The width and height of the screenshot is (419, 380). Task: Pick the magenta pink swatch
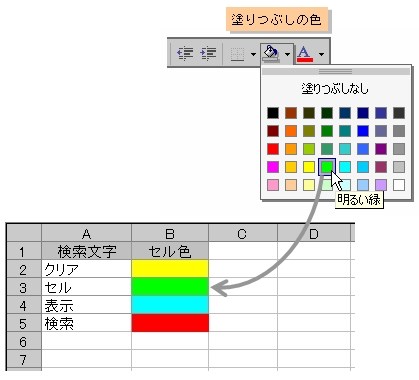(x=273, y=167)
